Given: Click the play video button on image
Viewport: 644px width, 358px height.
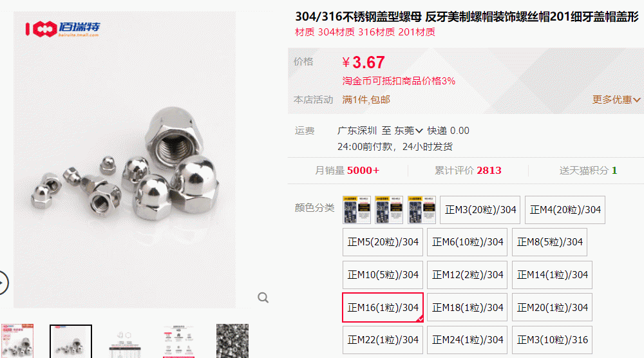Looking at the screenshot, I should click(2, 283).
